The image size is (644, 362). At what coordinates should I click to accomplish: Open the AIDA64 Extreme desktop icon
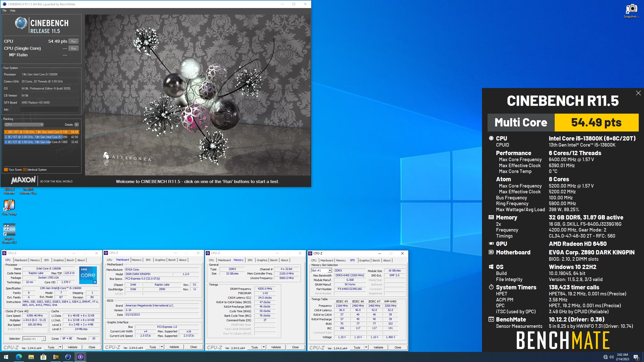[9, 191]
